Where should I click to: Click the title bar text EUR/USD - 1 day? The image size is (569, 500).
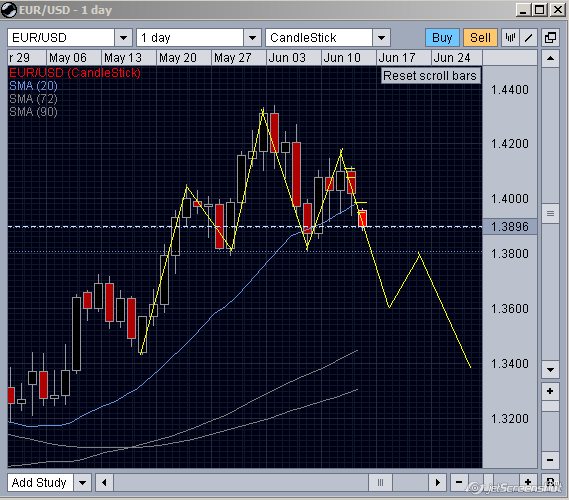tap(65, 10)
